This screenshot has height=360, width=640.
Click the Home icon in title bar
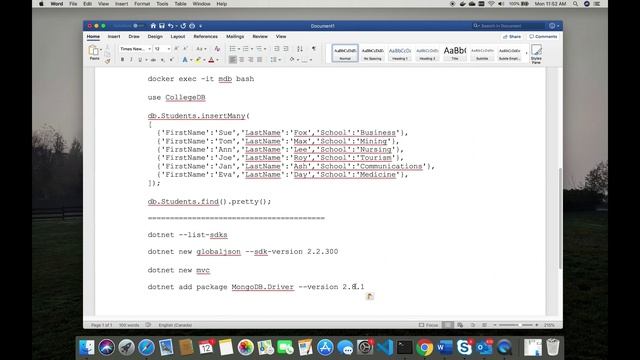click(153, 26)
